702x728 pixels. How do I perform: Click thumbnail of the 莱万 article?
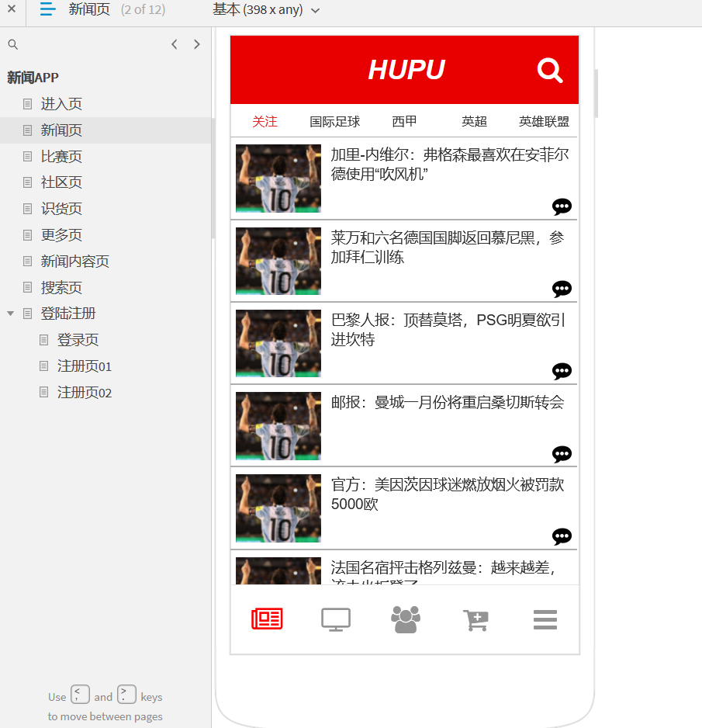coord(278,261)
